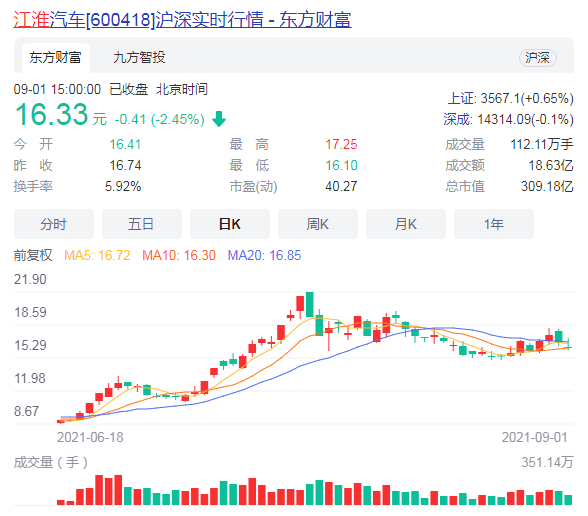Click the MA10 indicator label
This screenshot has height=516, width=588.
point(179,255)
